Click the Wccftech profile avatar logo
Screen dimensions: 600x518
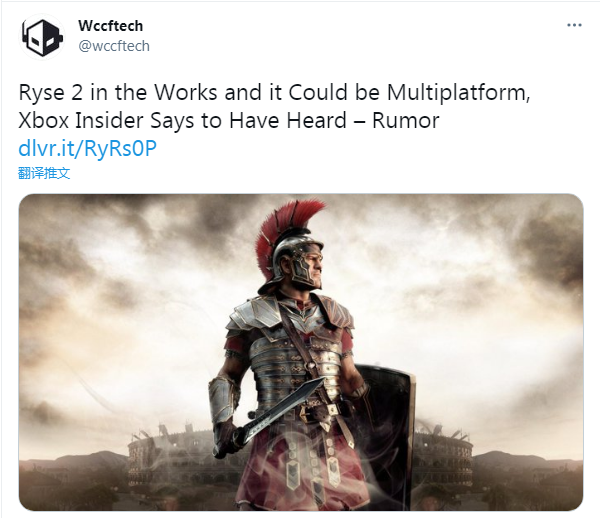point(42,37)
